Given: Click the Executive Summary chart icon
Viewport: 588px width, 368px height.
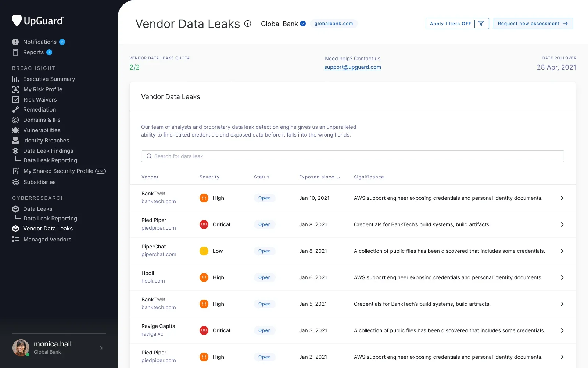Looking at the screenshot, I should pos(15,79).
